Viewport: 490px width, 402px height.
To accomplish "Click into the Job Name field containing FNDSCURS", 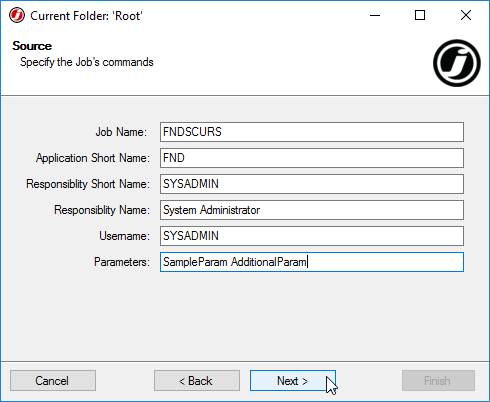I will click(x=312, y=132).
